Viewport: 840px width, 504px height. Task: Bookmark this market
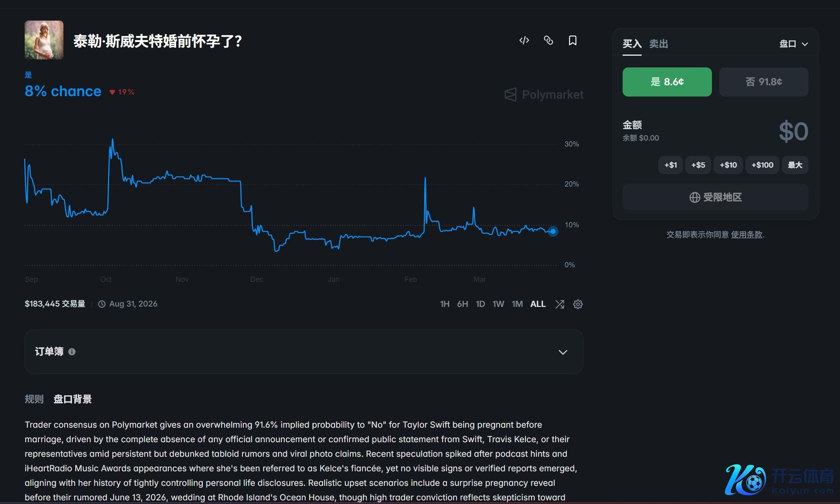pos(573,40)
